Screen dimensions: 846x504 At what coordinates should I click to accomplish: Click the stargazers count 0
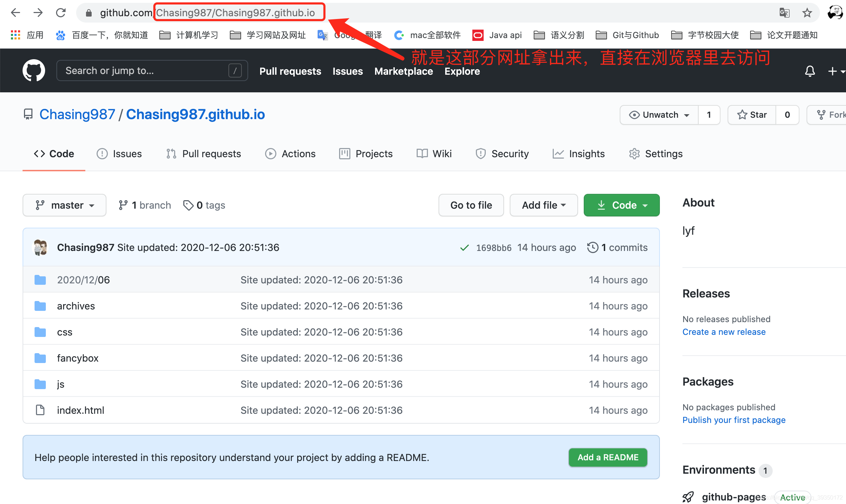click(787, 115)
